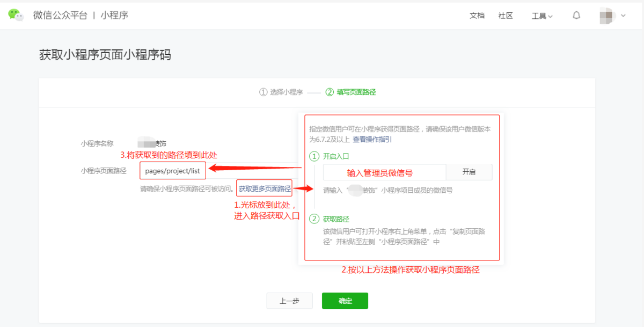The image size is (644, 327).
Task: Expand the account dropdown chevron
Action: [x=623, y=16]
